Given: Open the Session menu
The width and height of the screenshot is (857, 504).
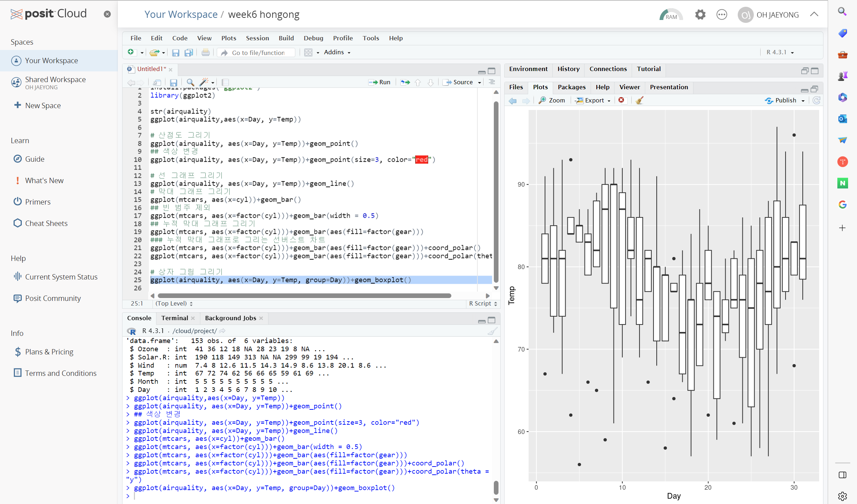Looking at the screenshot, I should [257, 38].
